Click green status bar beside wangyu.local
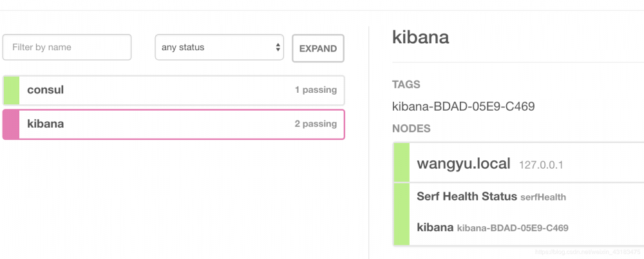The height and width of the screenshot is (259, 644). 401,162
